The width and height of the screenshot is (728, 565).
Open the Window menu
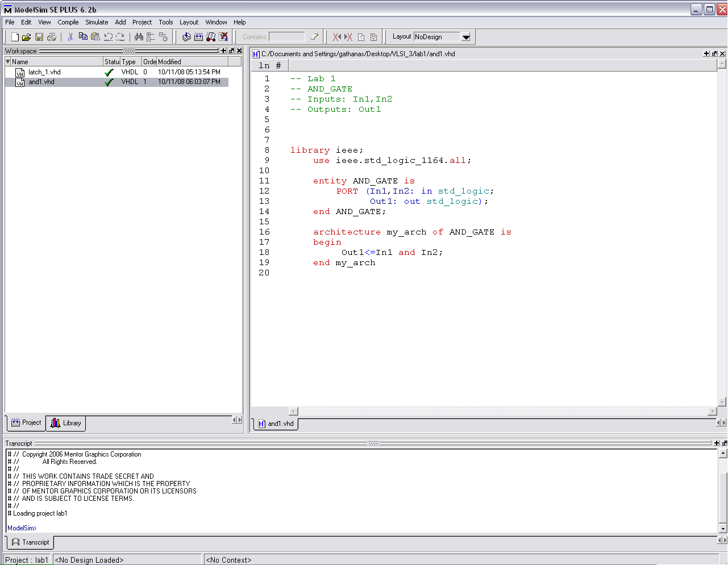click(216, 22)
